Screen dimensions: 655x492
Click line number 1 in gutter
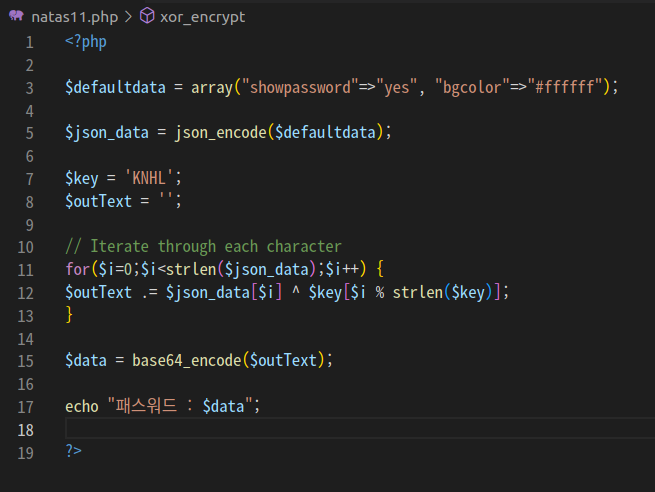tap(29, 43)
